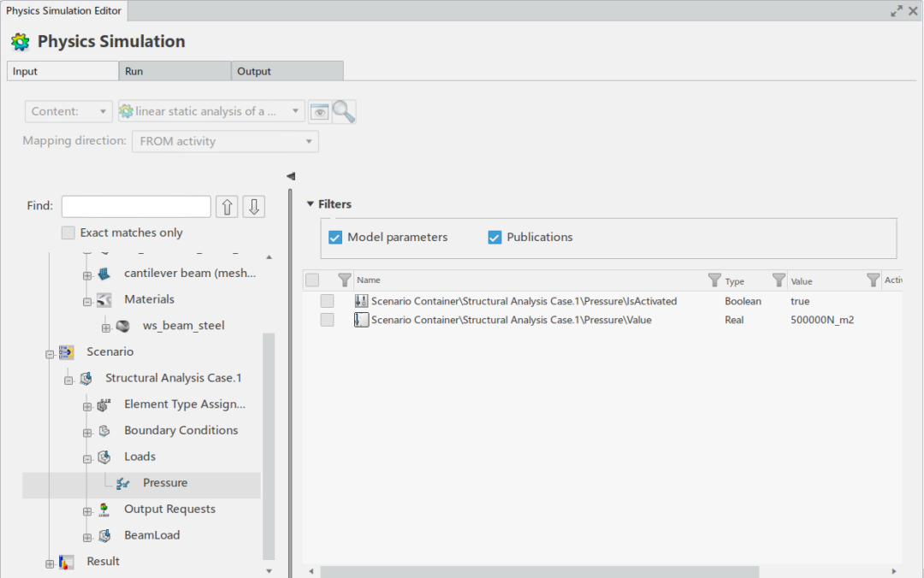
Task: Click the Name column filter funnel icon
Action: [345, 280]
